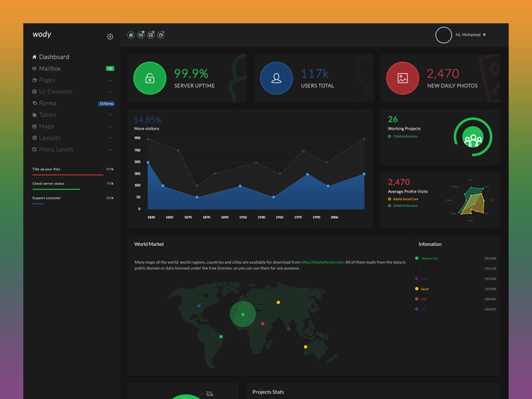Click the wody logo
Viewport: 532px width, 399px height.
pos(42,35)
